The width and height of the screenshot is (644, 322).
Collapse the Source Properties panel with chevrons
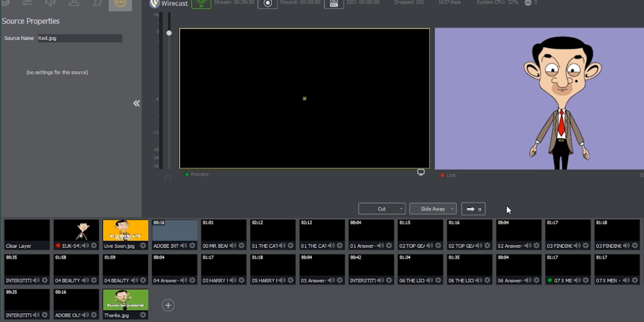pyautogui.click(x=136, y=103)
